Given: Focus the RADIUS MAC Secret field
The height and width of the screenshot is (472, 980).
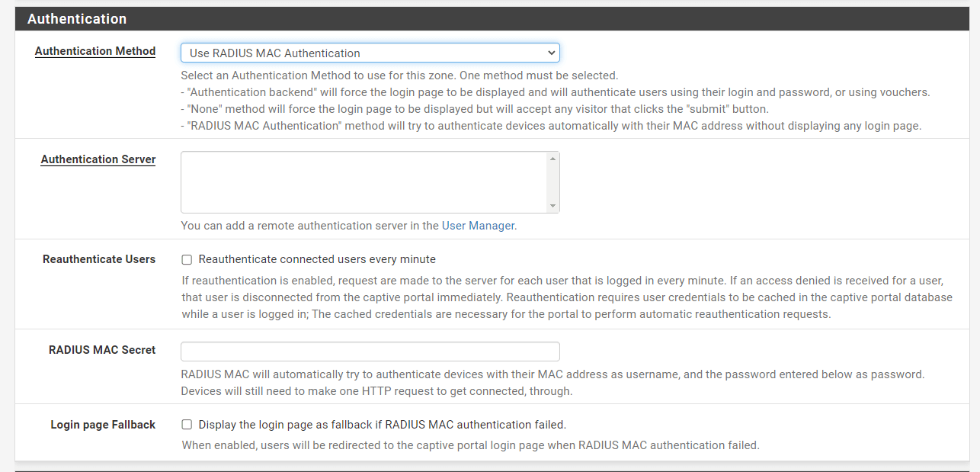Looking at the screenshot, I should 370,352.
